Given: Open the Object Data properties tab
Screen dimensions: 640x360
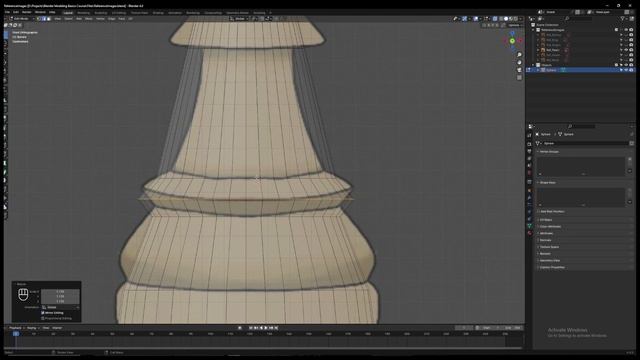Looking at the screenshot, I should coord(529,226).
